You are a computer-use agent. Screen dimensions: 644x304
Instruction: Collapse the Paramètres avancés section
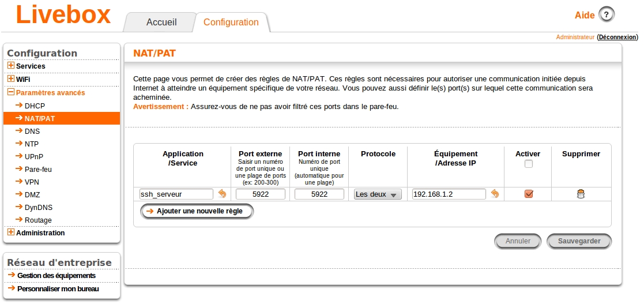[x=11, y=92]
